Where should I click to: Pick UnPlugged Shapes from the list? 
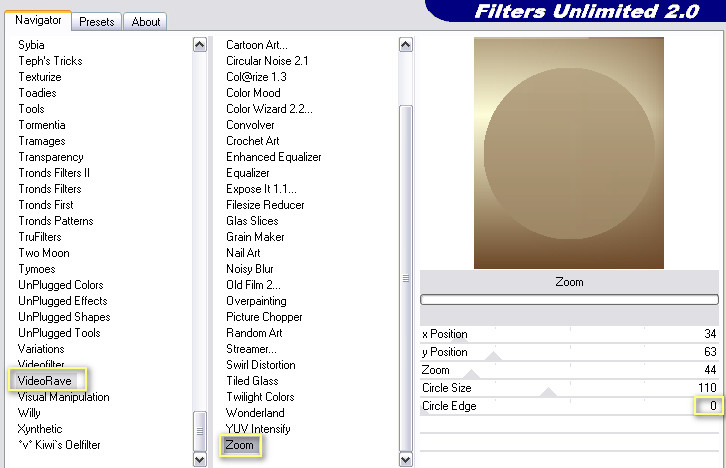click(x=64, y=317)
